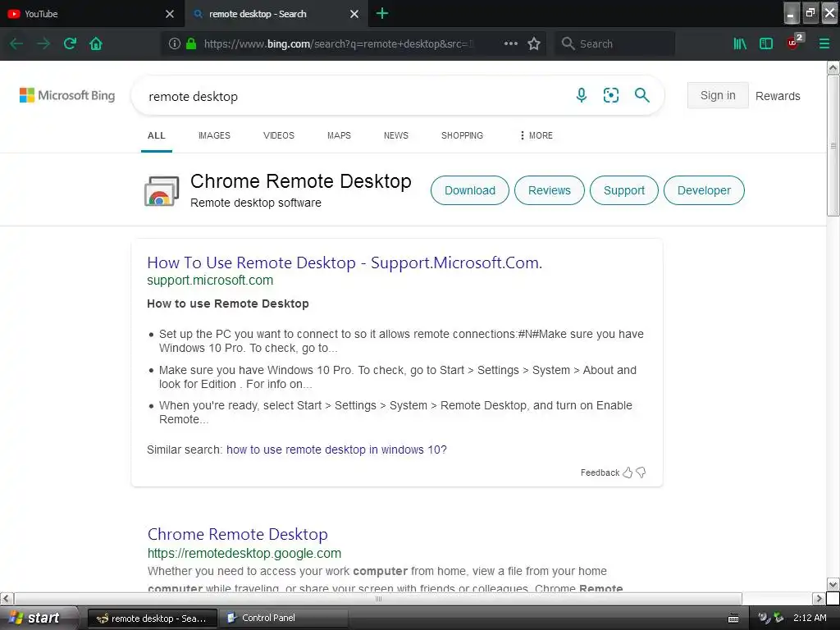Screen dimensions: 840x630
Task: Click the Support pill button
Action: pos(624,190)
